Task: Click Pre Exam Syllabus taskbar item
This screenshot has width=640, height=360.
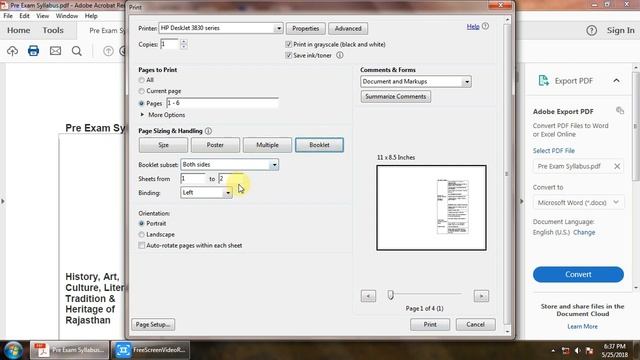Action: 69,350
